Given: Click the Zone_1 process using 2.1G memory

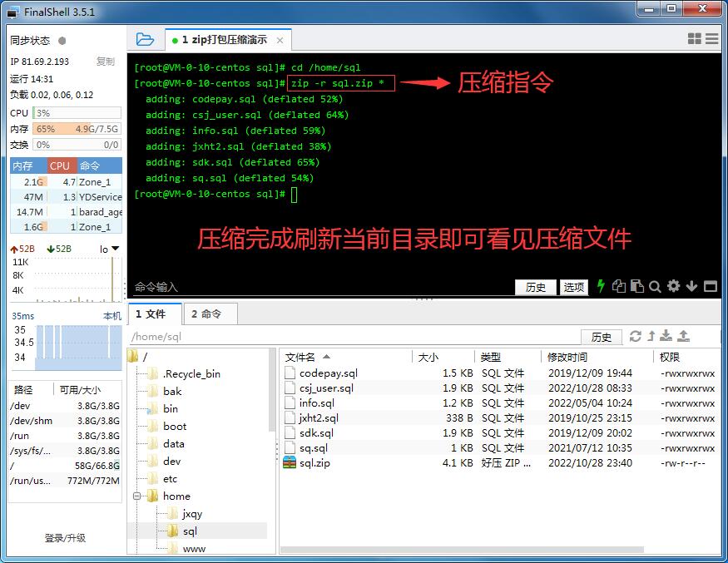Looking at the screenshot, I should coord(66,182).
